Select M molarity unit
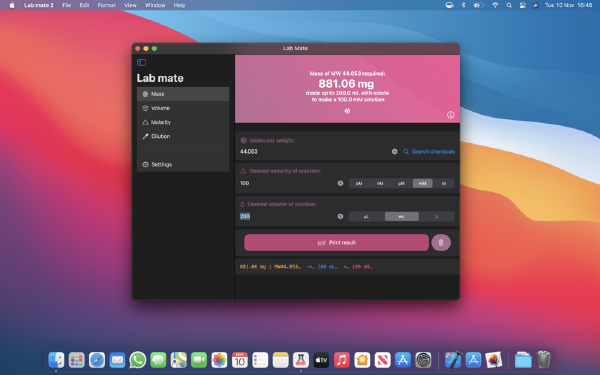 pos(444,183)
